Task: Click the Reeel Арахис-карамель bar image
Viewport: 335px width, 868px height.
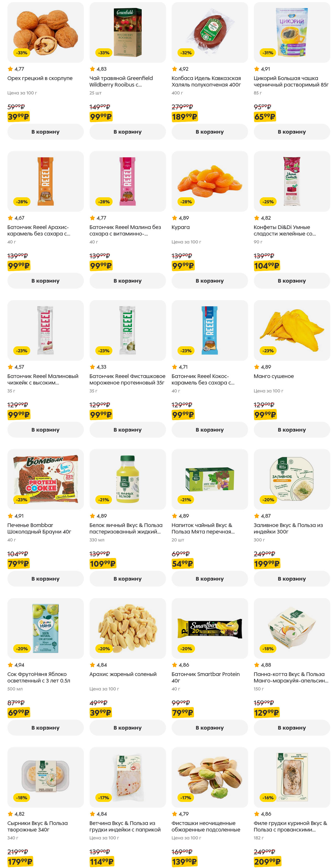Action: [45, 181]
